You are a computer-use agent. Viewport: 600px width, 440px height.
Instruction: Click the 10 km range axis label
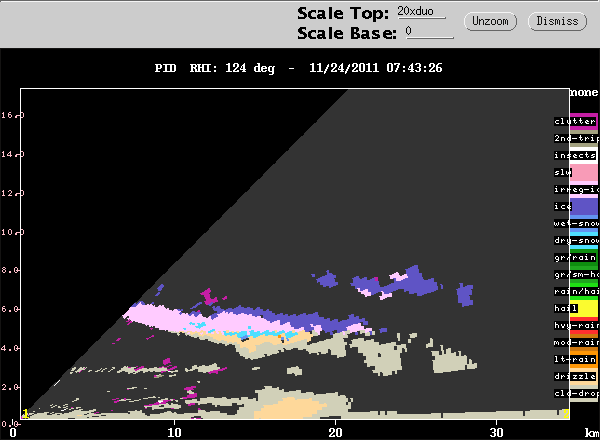tap(174, 432)
